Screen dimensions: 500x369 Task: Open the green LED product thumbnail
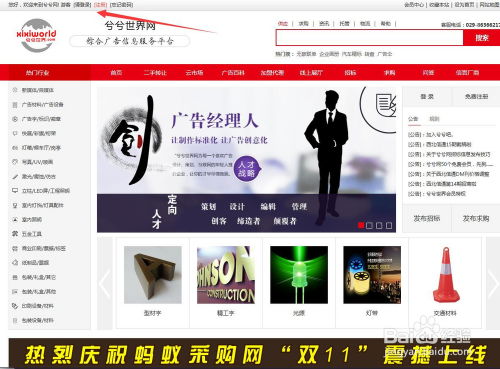299,275
